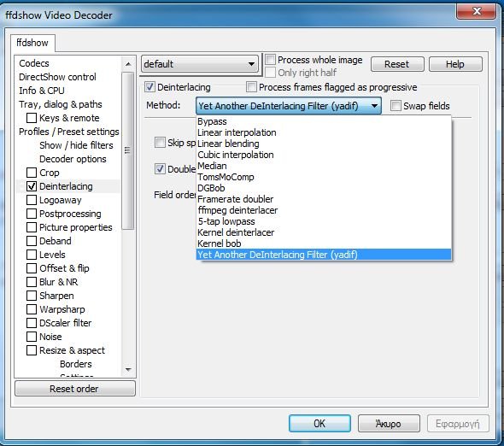Close the ffdshow Video Decoder window
The width and height of the screenshot is (504, 446).
click(x=476, y=12)
